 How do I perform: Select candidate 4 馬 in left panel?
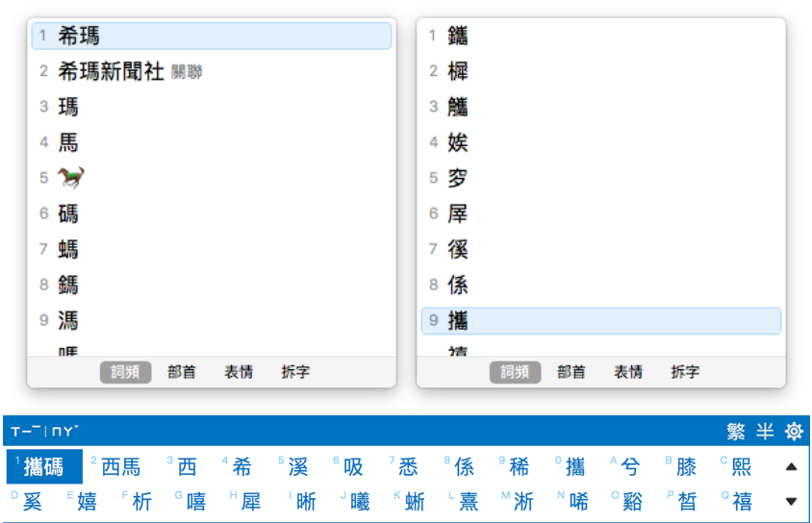(212, 142)
